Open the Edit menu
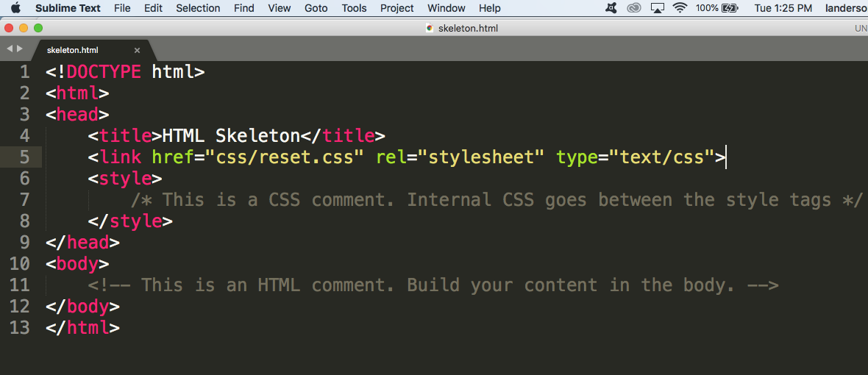The image size is (868, 375). click(x=153, y=8)
